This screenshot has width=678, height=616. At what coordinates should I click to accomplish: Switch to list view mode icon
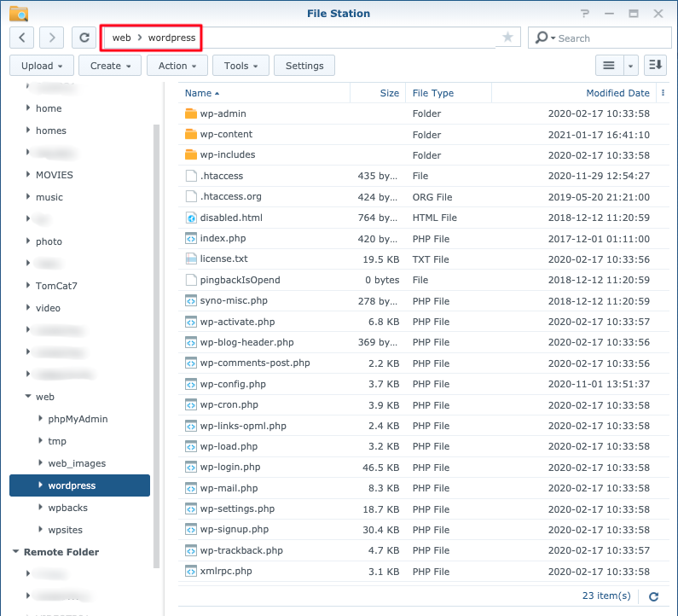[609, 66]
